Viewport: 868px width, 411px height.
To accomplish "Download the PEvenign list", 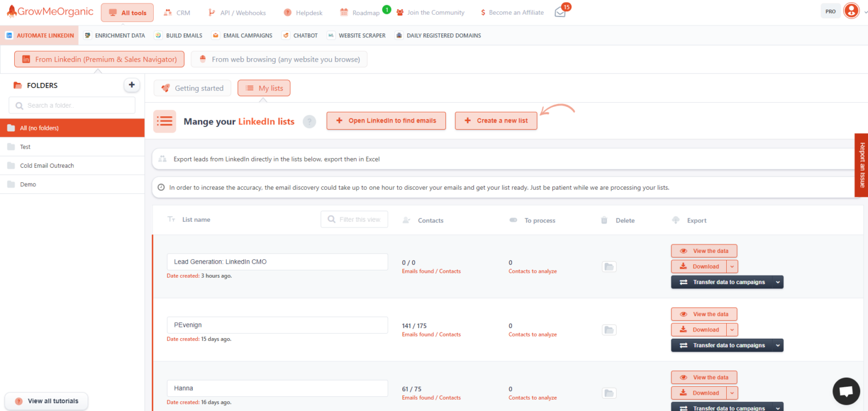I will click(x=699, y=330).
